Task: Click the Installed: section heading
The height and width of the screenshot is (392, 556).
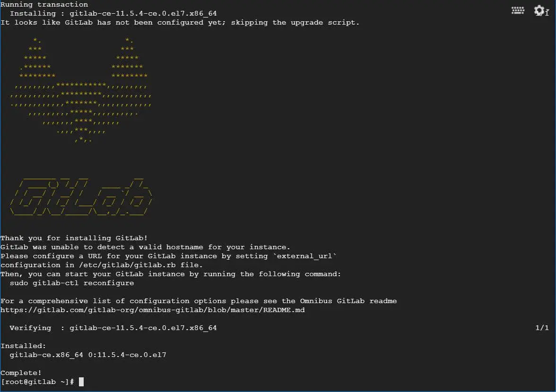Action: click(20, 346)
